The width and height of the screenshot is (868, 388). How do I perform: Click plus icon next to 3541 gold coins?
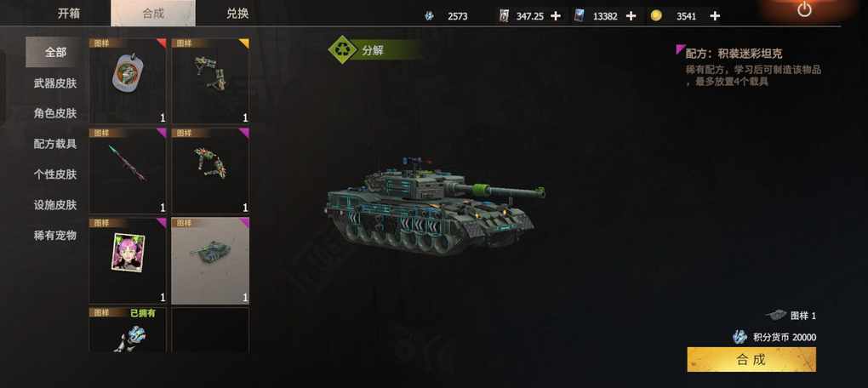pyautogui.click(x=715, y=16)
